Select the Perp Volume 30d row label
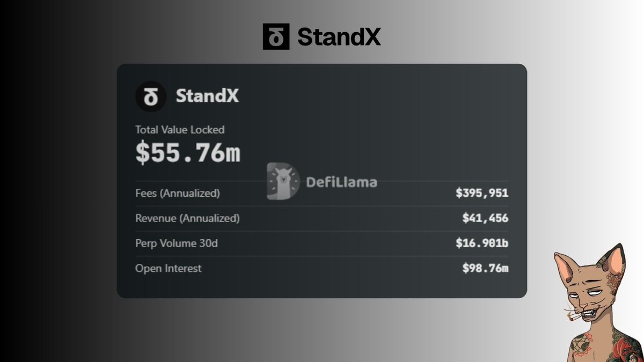This screenshot has height=362, width=644. pos(177,243)
